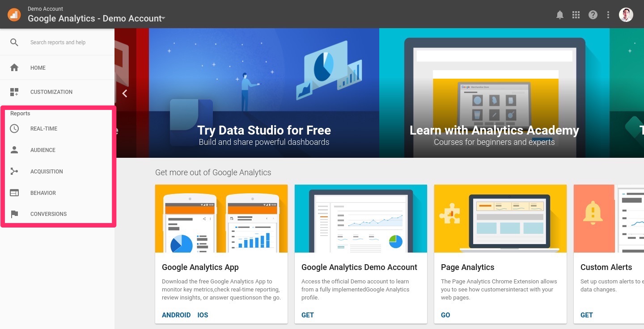The image size is (644, 329).
Task: Click the Page Analytics card image
Action: pyautogui.click(x=500, y=219)
